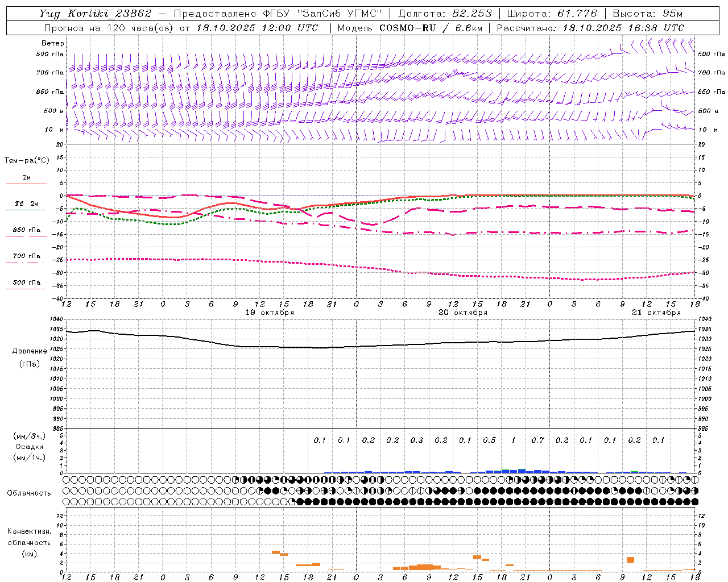Viewport: 728px width, 582px height.
Task: Click the 'Осадки' panel label
Action: point(30,447)
